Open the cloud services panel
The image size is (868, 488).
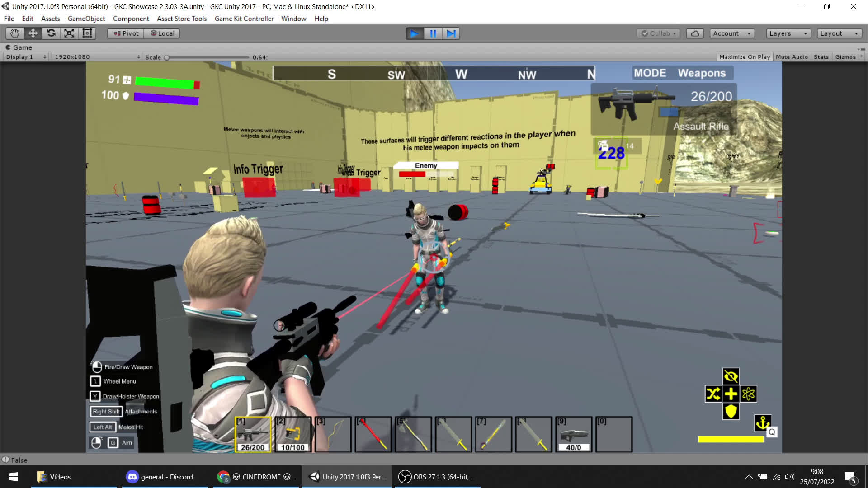[695, 33]
